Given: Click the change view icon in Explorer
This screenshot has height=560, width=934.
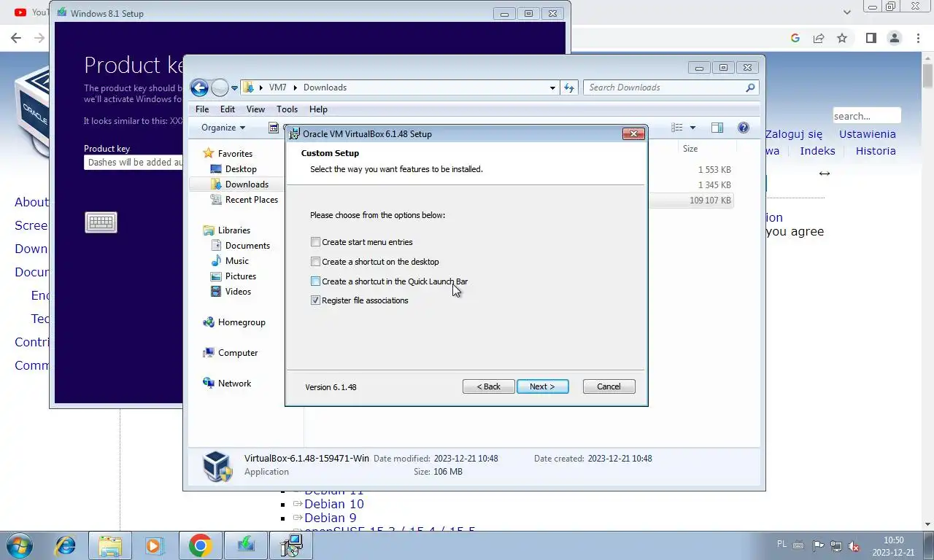Looking at the screenshot, I should pyautogui.click(x=677, y=128).
